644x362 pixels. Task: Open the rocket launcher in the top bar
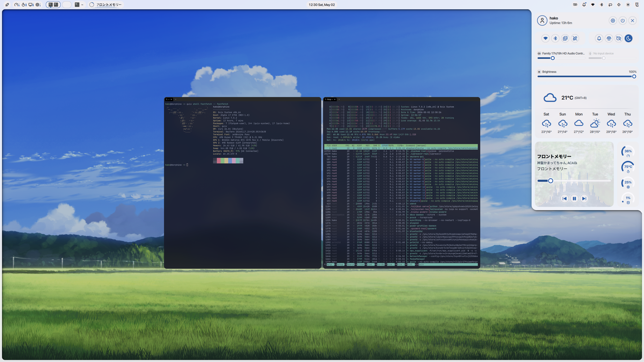click(x=7, y=5)
